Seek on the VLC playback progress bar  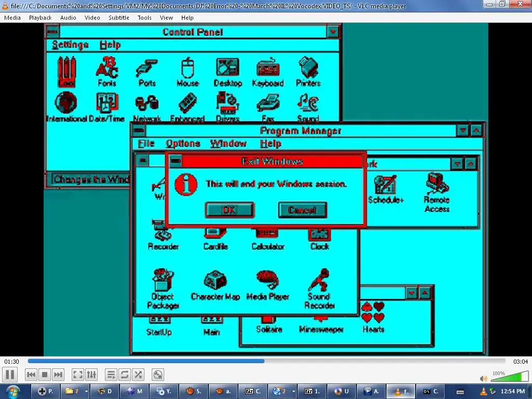267,362
